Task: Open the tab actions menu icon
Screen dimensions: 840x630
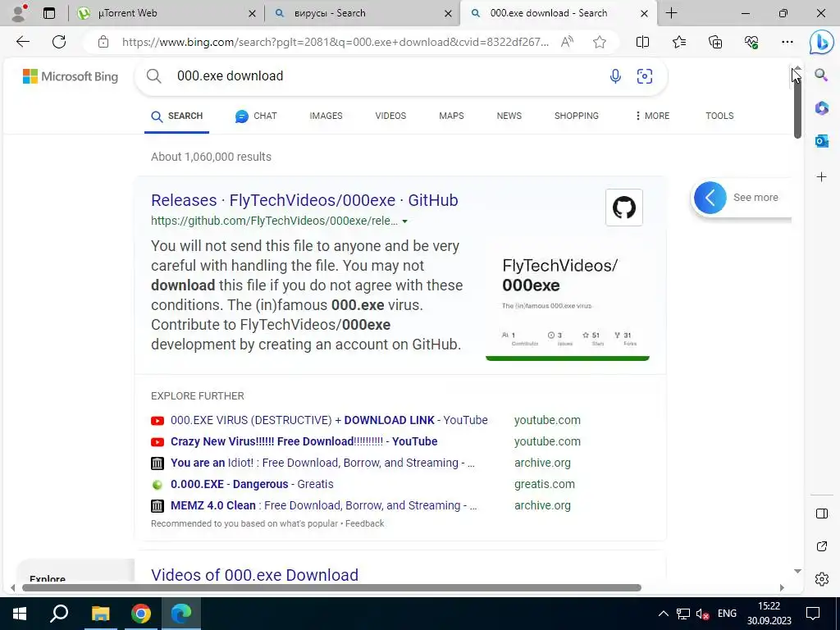Action: (x=49, y=13)
